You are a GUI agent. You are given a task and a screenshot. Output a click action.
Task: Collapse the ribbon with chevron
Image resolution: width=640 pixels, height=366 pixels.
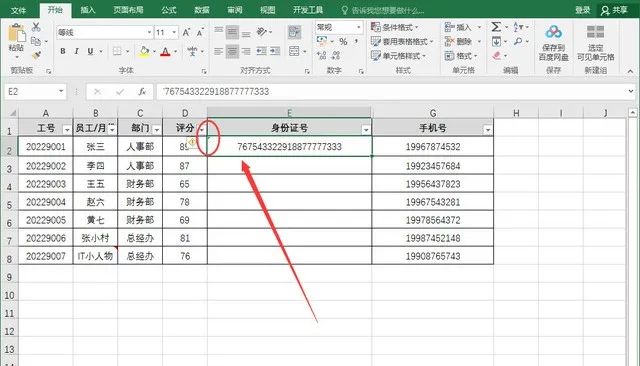pos(631,71)
